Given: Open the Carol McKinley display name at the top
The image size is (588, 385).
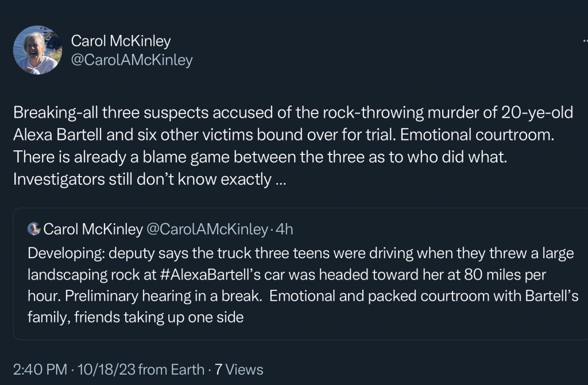Looking at the screenshot, I should coord(121,41).
